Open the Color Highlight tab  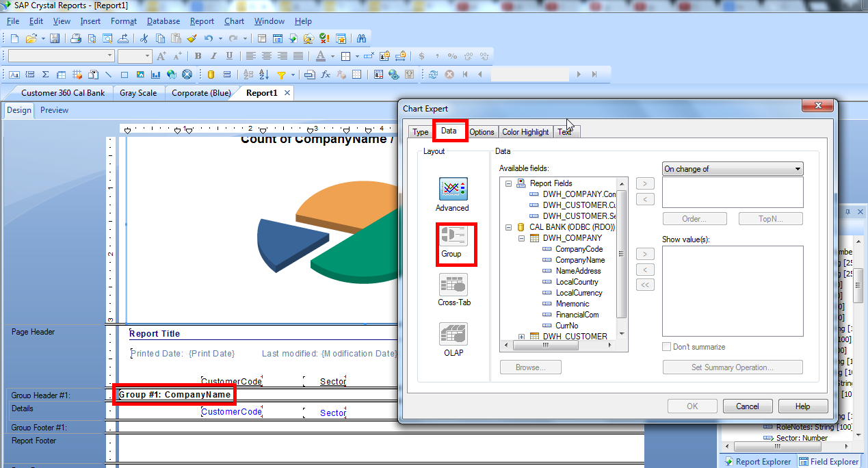pos(525,132)
